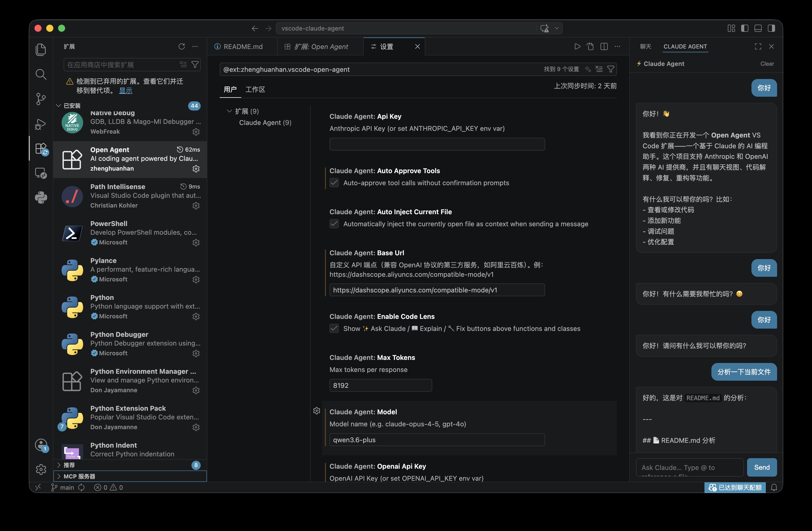Focus the Base Url input field
The height and width of the screenshot is (531, 812).
point(437,290)
